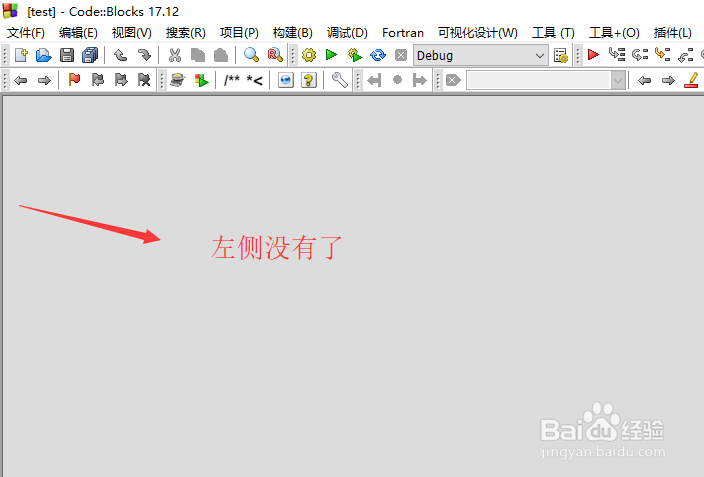This screenshot has height=477, width=704.
Task: Search next with the right arrow
Action: tap(668, 80)
